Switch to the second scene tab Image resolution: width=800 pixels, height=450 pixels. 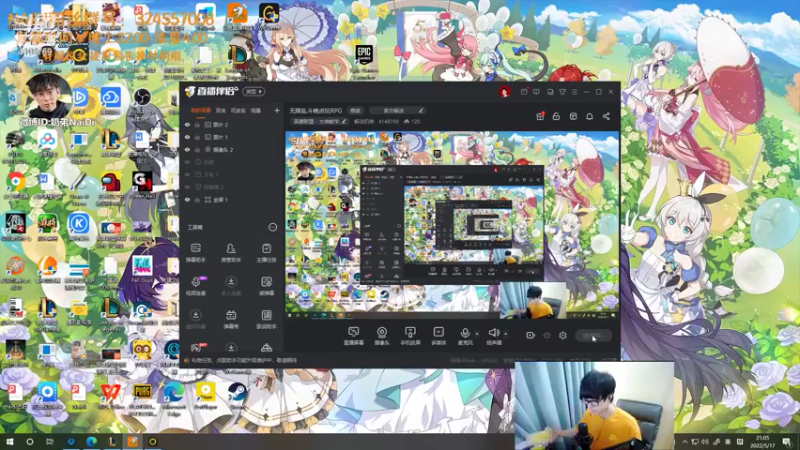pyautogui.click(x=220, y=110)
